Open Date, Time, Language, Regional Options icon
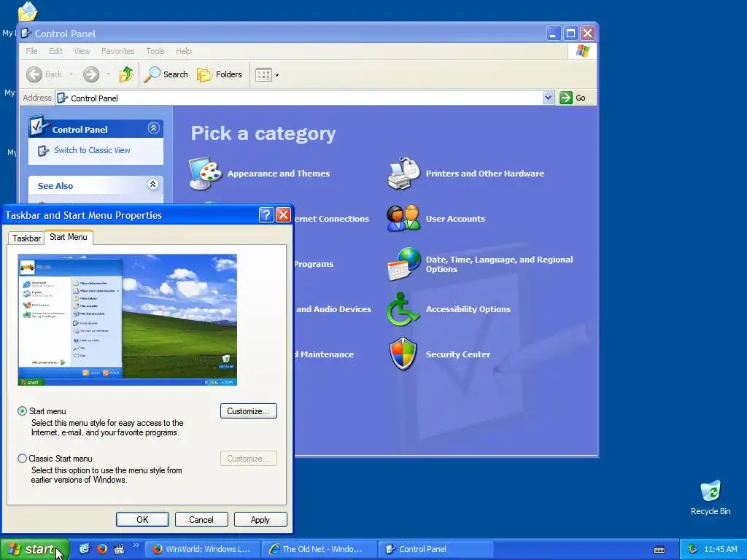This screenshot has width=747, height=560. [x=403, y=264]
